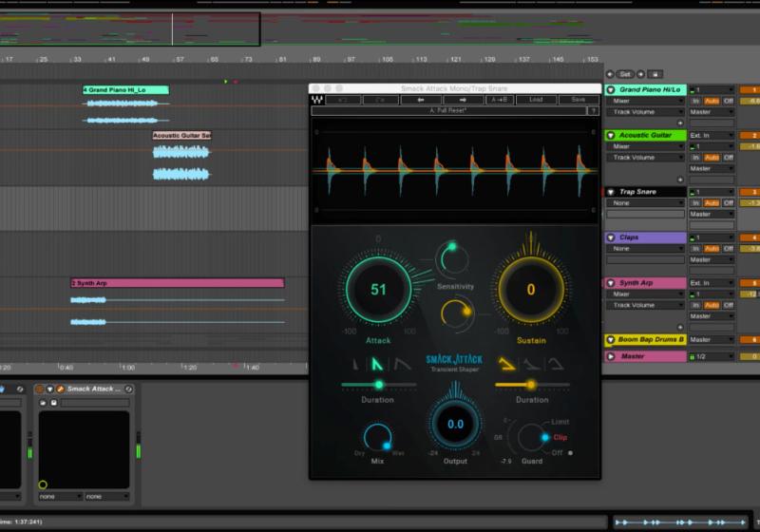Toggle Auto monitoring on Grand Piano track
Image resolution: width=760 pixels, height=532 pixels.
pyautogui.click(x=712, y=100)
